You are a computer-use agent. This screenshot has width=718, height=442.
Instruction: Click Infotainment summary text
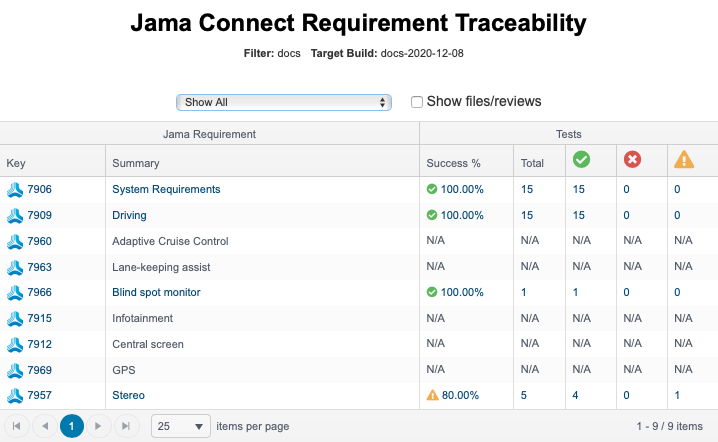(x=142, y=318)
